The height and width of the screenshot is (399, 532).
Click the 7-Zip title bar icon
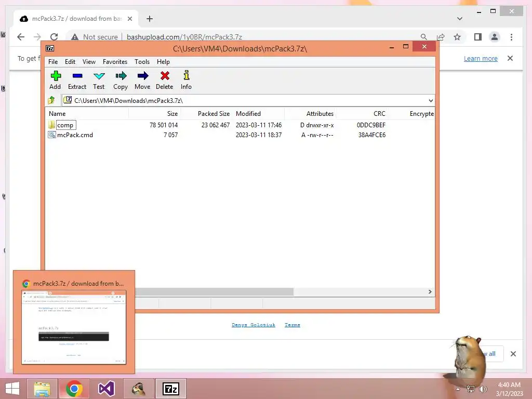click(x=50, y=48)
